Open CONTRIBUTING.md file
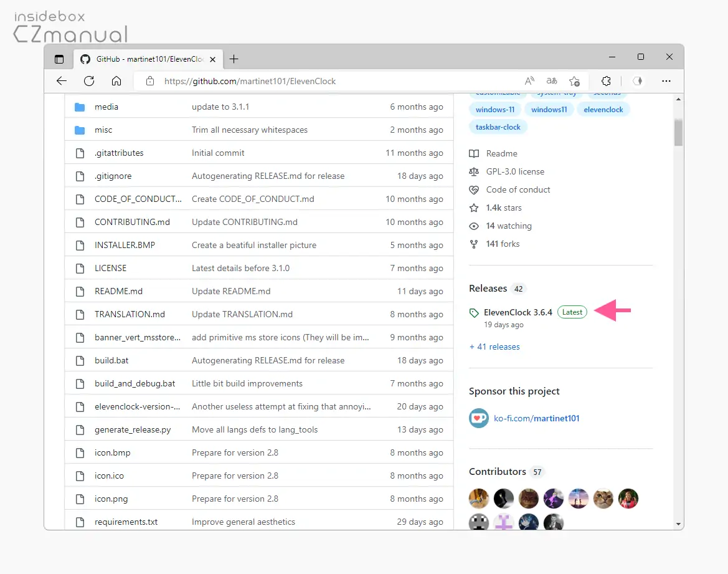The height and width of the screenshot is (574, 728). click(x=132, y=222)
